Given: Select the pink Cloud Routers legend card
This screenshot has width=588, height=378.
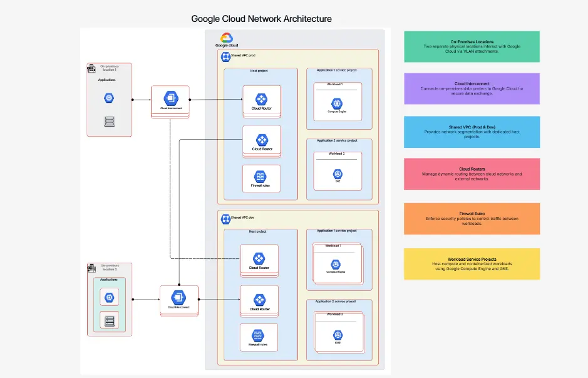Looking at the screenshot, I should click(472, 174).
